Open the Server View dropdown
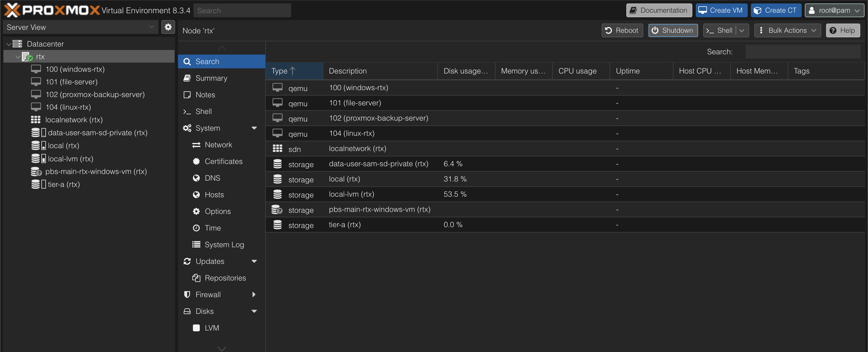Viewport: 868px width, 352px height. (x=151, y=27)
